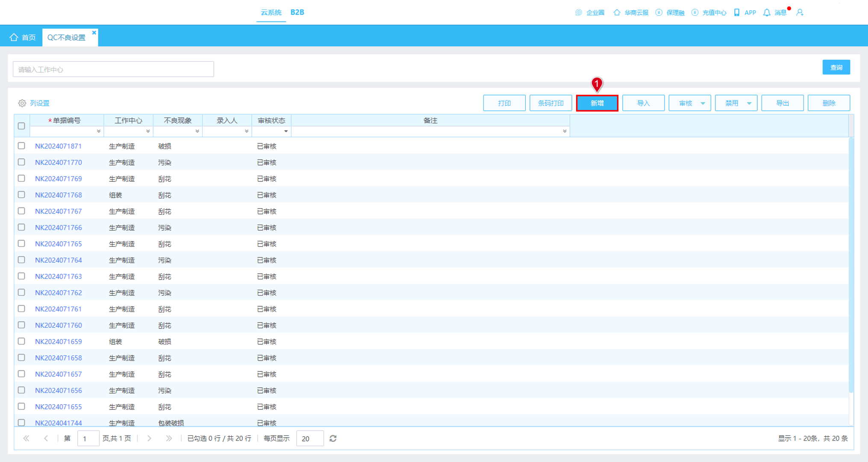Open the 审核状态 column filter dropdown

[286, 131]
